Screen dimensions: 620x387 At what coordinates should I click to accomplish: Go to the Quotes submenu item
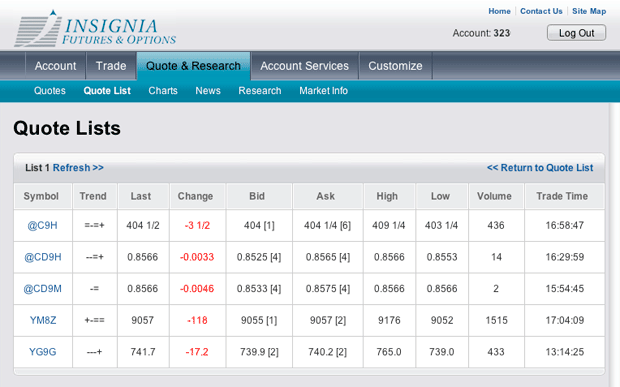50,91
